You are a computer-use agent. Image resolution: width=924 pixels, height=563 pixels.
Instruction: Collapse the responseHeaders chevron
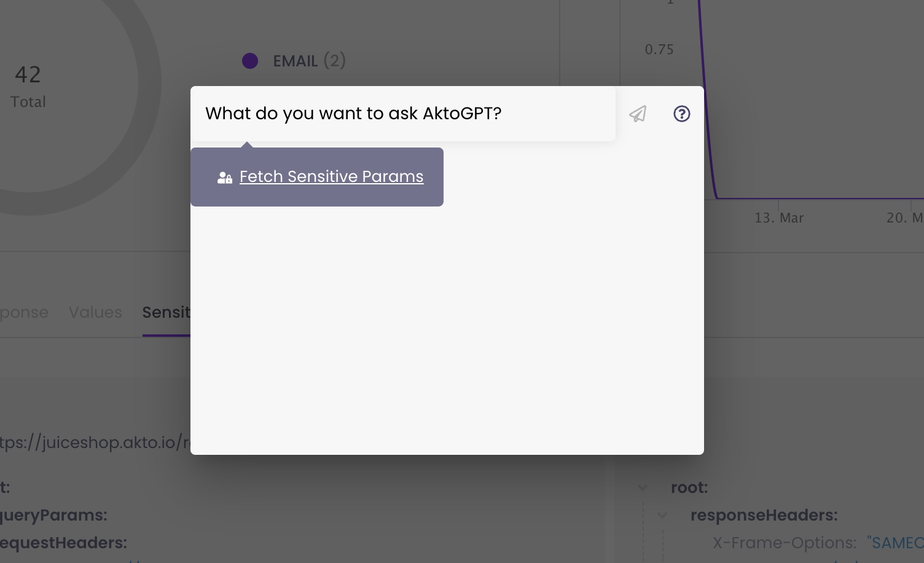click(662, 515)
